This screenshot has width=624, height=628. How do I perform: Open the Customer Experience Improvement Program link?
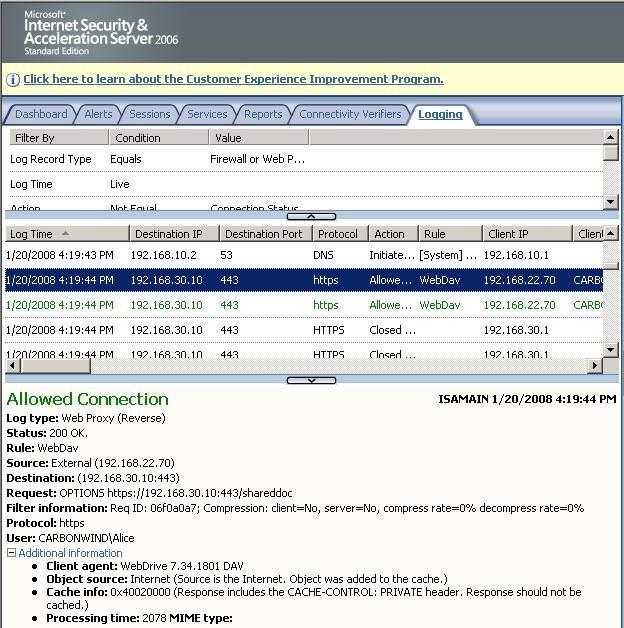(x=233, y=79)
